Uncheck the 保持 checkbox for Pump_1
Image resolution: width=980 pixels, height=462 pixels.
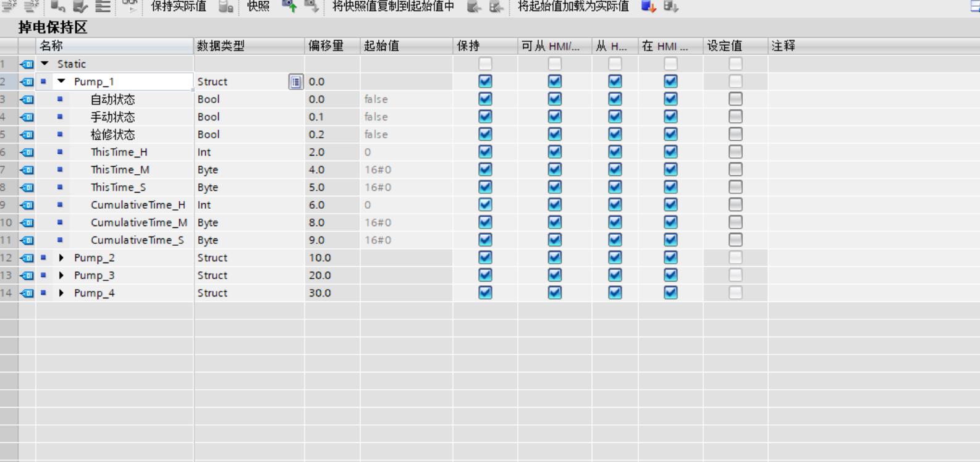485,82
